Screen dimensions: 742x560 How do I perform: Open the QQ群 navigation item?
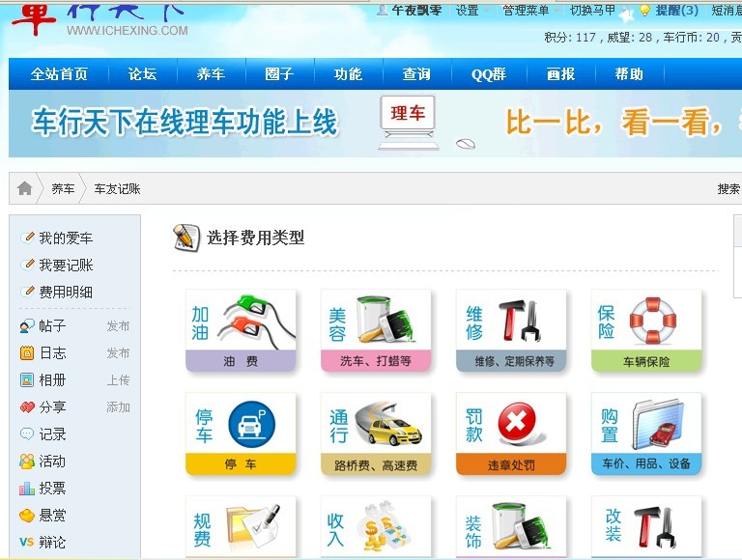489,74
